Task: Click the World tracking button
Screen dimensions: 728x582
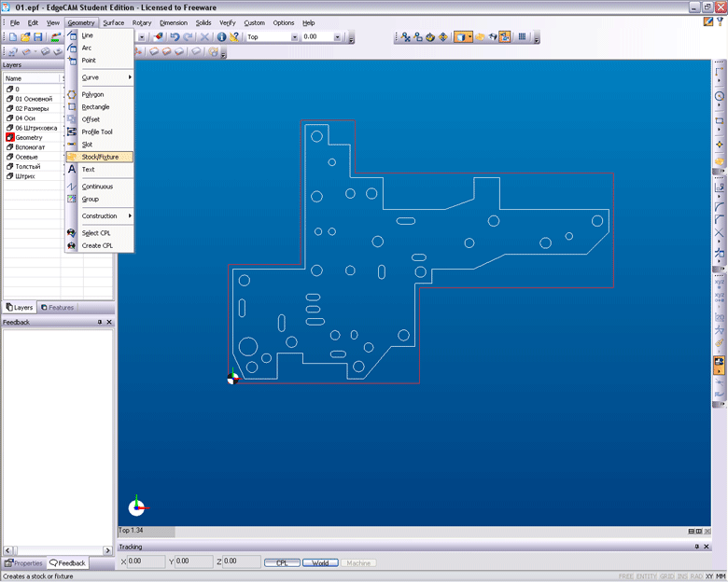Action: pyautogui.click(x=320, y=563)
